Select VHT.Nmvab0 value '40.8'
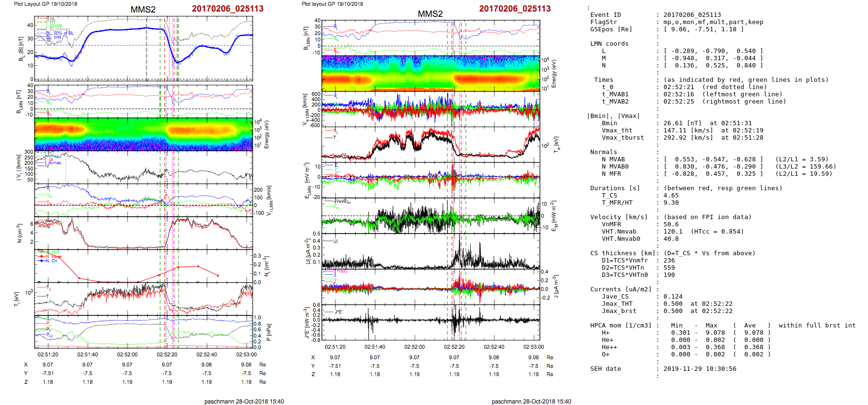Screen dimensions: 868x405 pos(671,239)
